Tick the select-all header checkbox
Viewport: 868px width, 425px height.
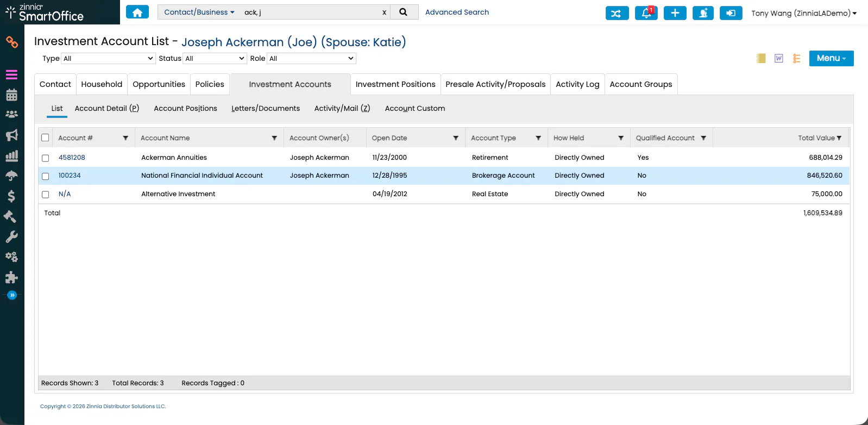tap(45, 137)
